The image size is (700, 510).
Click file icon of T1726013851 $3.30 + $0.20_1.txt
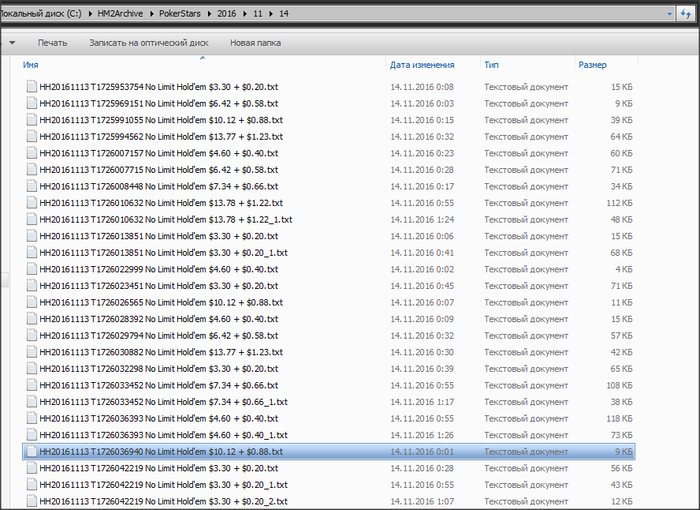31,252
